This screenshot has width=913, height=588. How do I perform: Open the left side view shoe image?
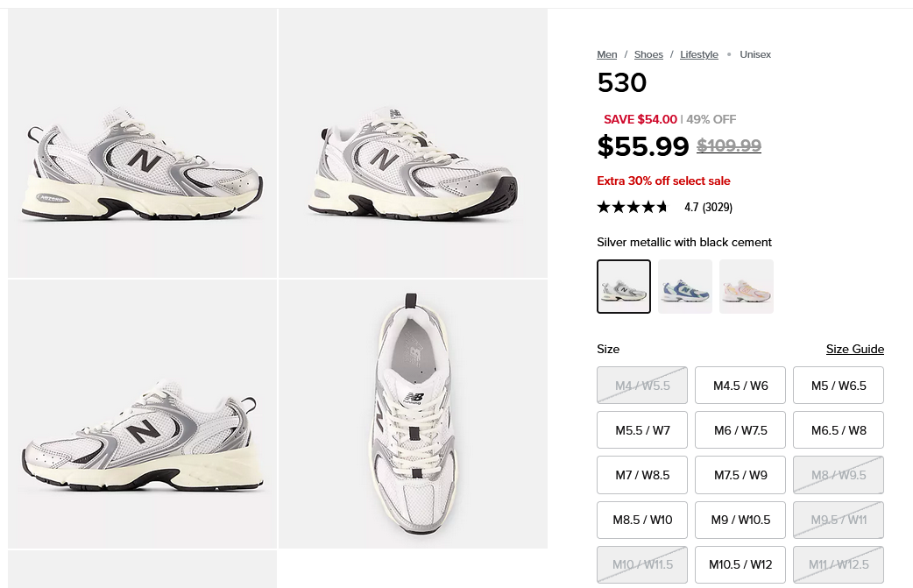pos(143,144)
